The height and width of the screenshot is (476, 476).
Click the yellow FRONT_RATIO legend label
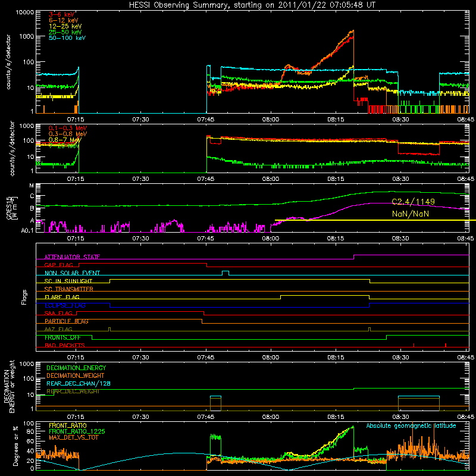coord(68,425)
